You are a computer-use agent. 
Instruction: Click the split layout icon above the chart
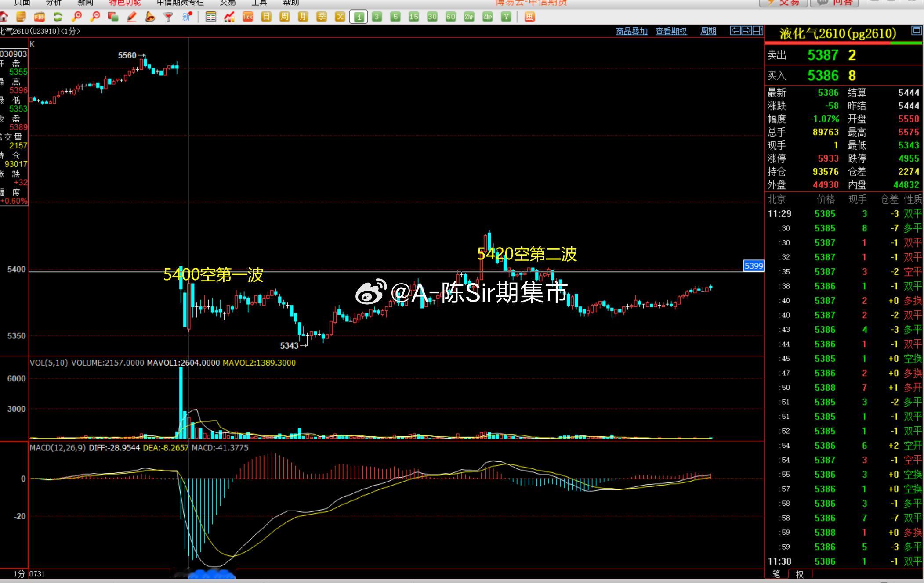coord(758,31)
